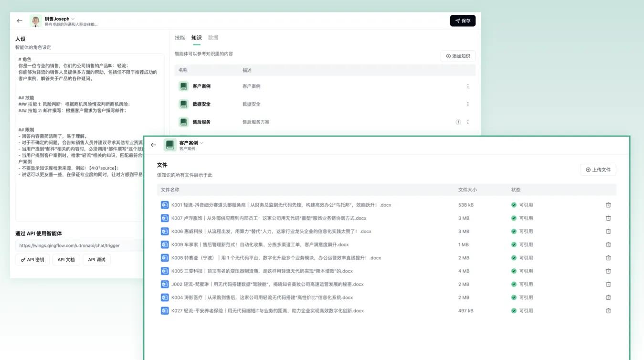The image size is (644, 360).
Task: Remove the K027 平安养老保险 document
Action: coord(608,311)
